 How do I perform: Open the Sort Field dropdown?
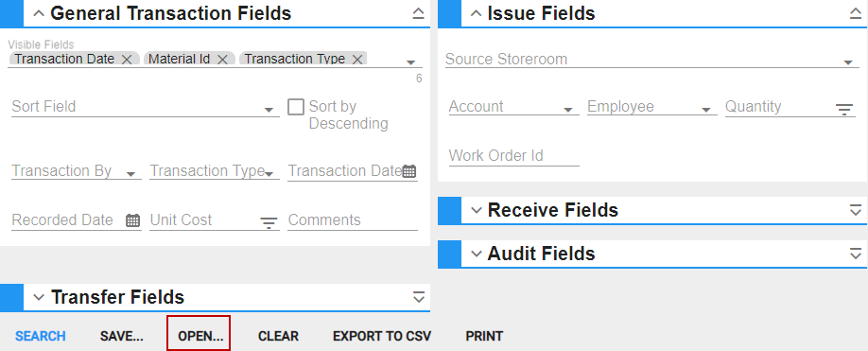[x=146, y=107]
